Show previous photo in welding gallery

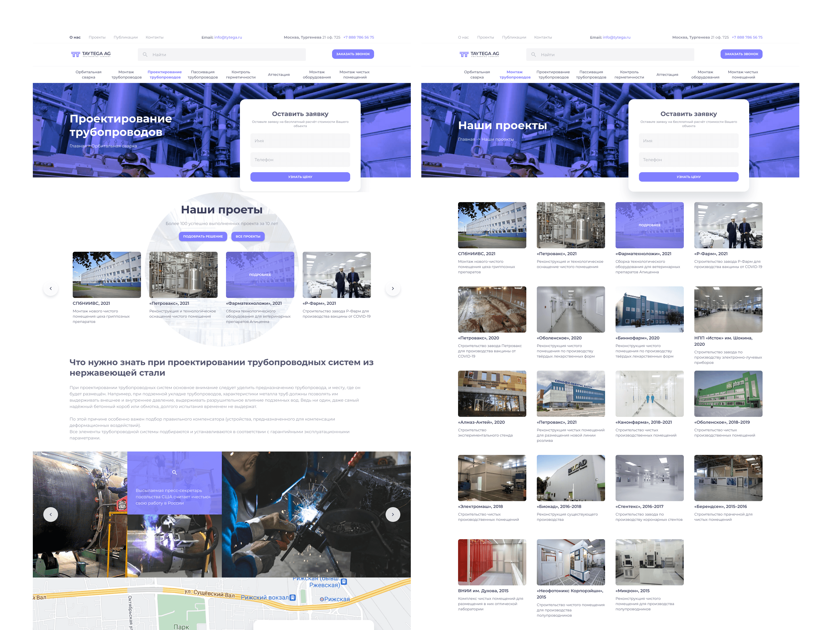click(50, 514)
